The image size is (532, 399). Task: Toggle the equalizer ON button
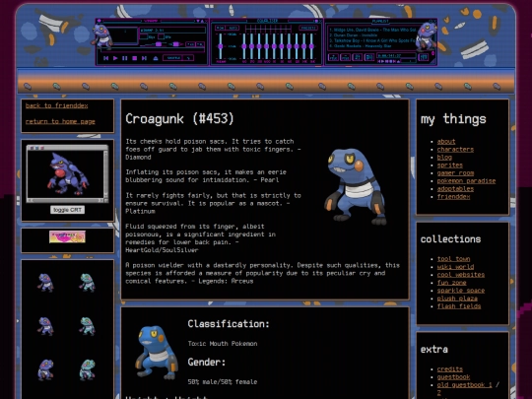pos(221,28)
